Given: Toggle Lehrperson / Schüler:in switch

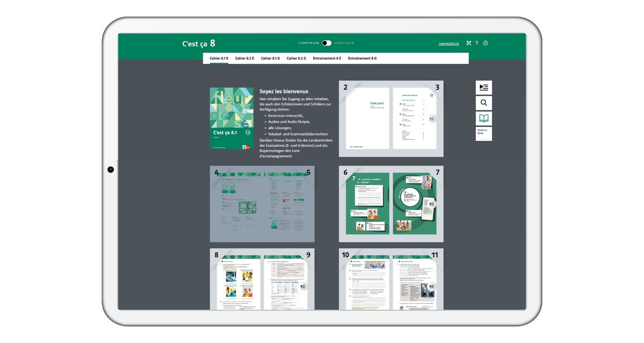Looking at the screenshot, I should click(x=326, y=43).
